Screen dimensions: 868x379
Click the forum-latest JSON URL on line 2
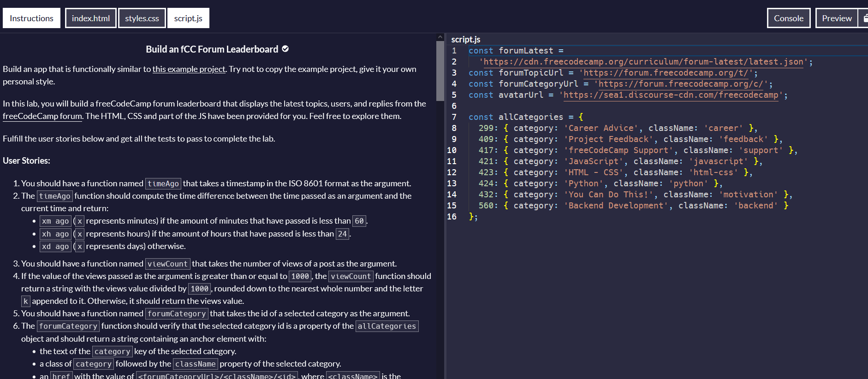tap(643, 62)
